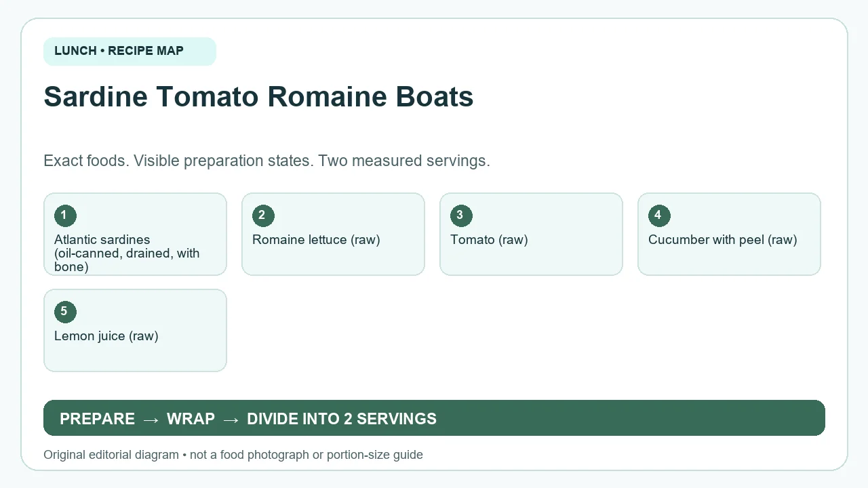
Task: Click DIVIDE INTO 2 SERVINGS step
Action: coord(342,419)
